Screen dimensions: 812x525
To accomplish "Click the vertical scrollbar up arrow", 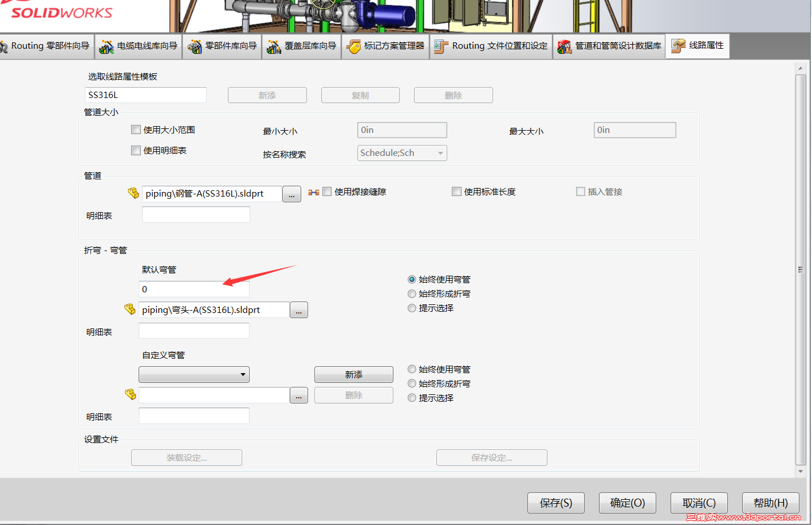I will tap(801, 68).
